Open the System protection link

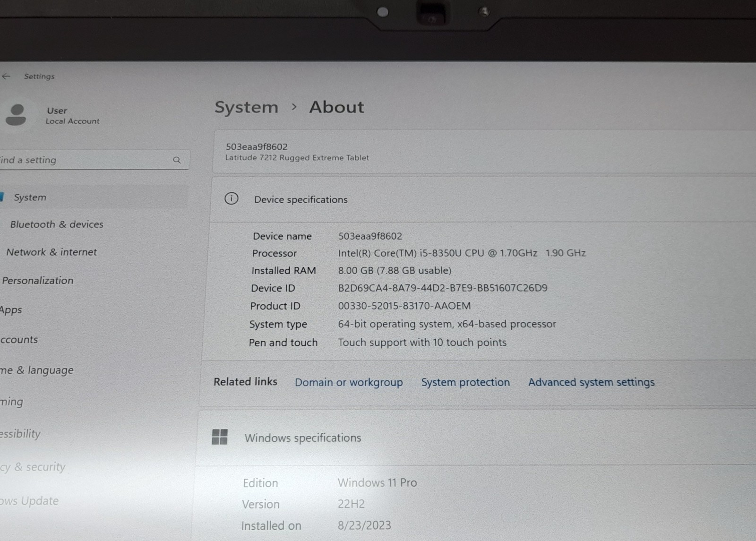[465, 382]
